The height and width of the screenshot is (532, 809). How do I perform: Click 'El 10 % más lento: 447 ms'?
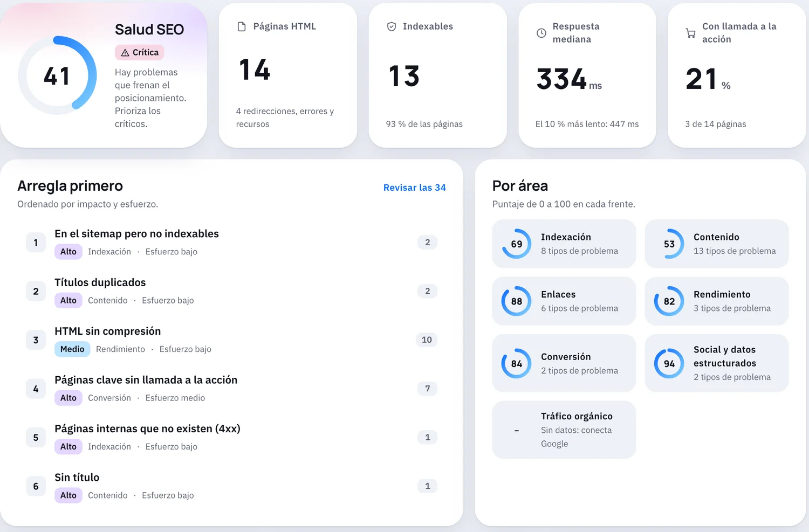click(587, 124)
